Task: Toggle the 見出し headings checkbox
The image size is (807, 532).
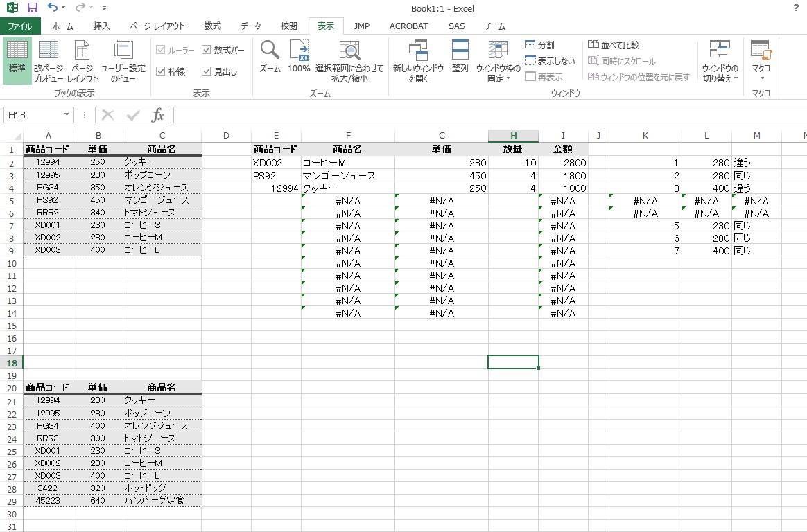Action: coord(207,71)
